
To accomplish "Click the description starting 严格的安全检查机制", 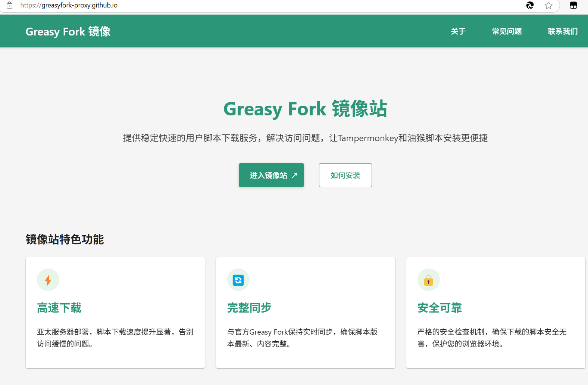I will coord(492,338).
